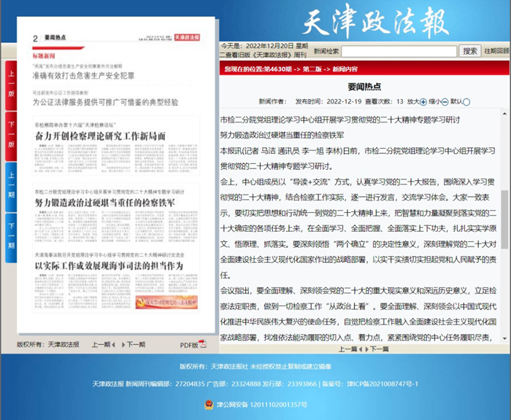Screen dimensions: 511x420
Task: Open headline 准确有效打击危害生产安全犯罪
Action: click(x=83, y=76)
